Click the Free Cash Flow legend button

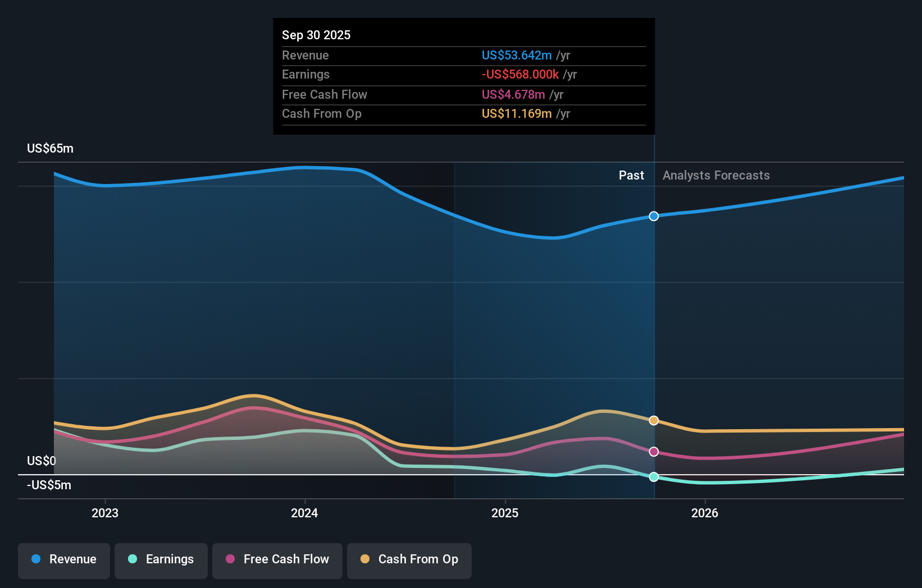277,559
